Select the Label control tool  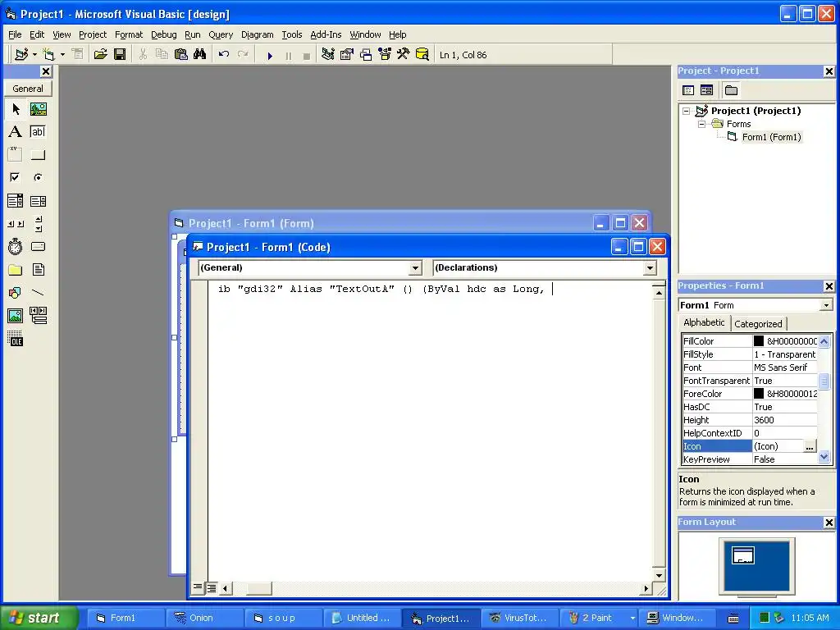click(15, 132)
